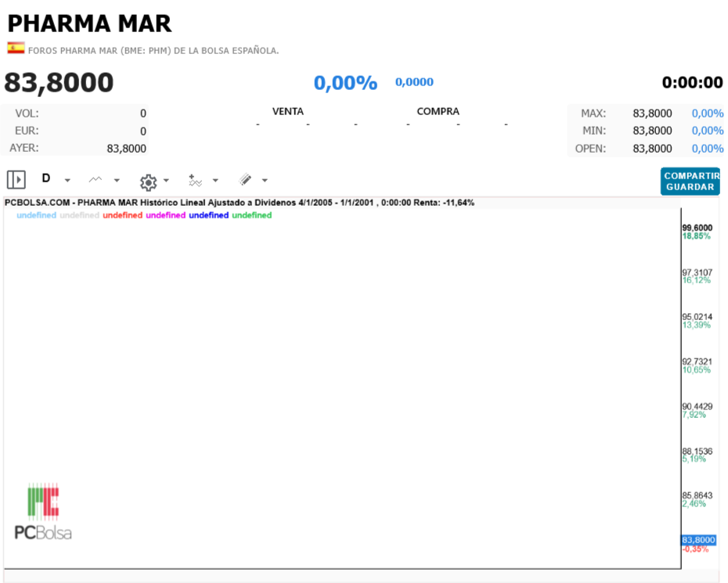Expand the indicators dropdown arrow

[215, 181]
